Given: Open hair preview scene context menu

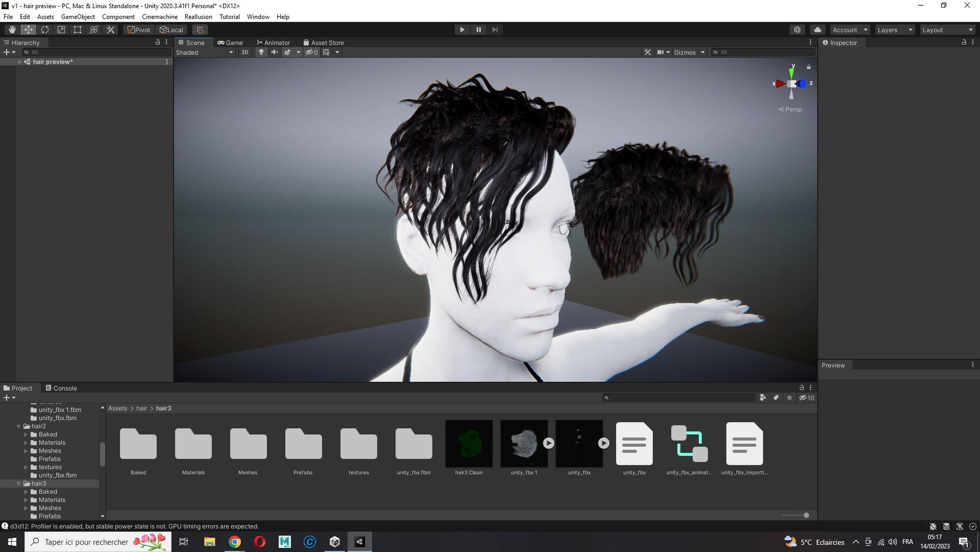Looking at the screenshot, I should [167, 62].
